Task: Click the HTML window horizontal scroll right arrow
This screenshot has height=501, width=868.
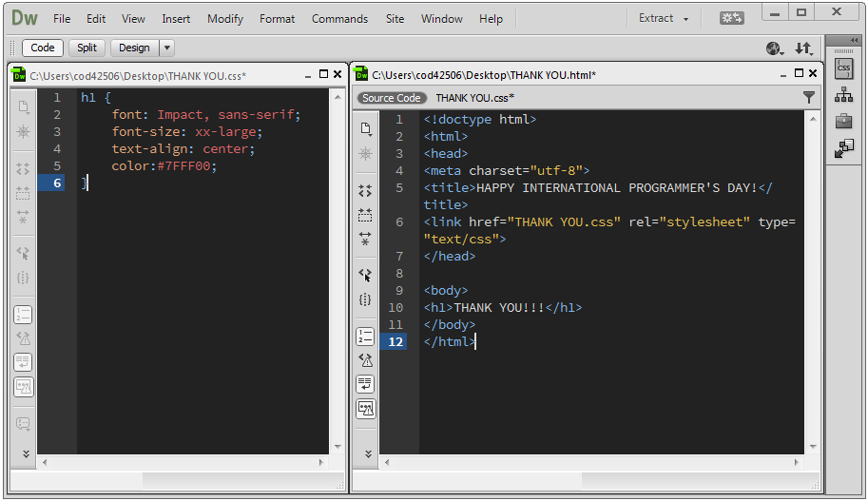Action: [x=797, y=462]
